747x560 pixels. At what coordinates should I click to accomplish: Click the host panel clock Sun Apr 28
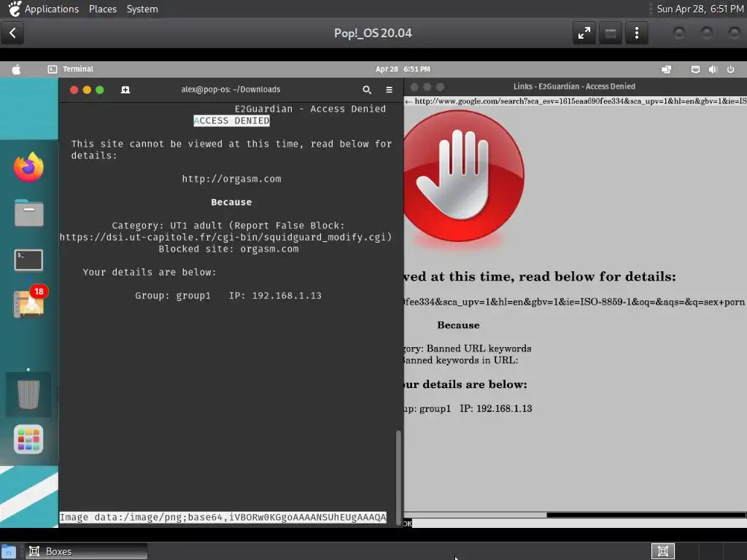tap(700, 9)
